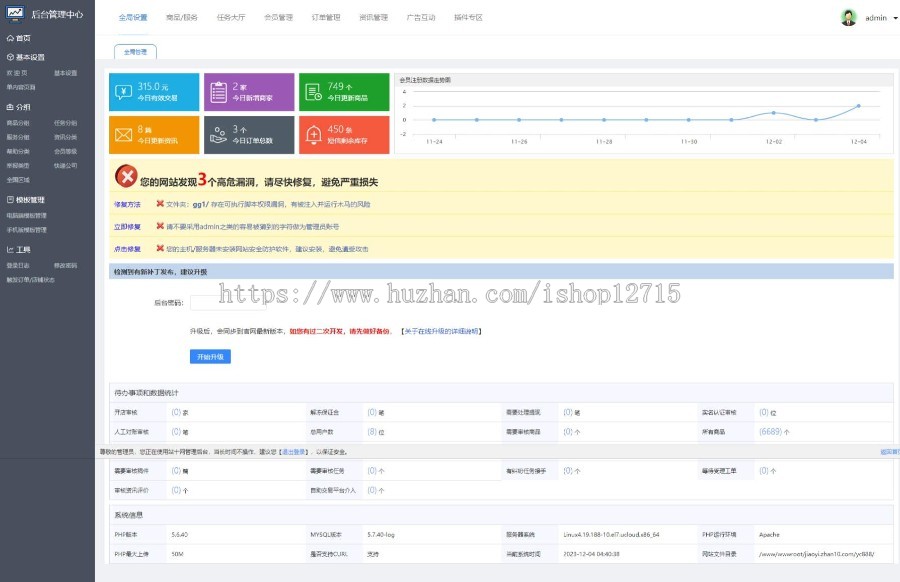Click the envelope icon on the orange tile

[124, 135]
